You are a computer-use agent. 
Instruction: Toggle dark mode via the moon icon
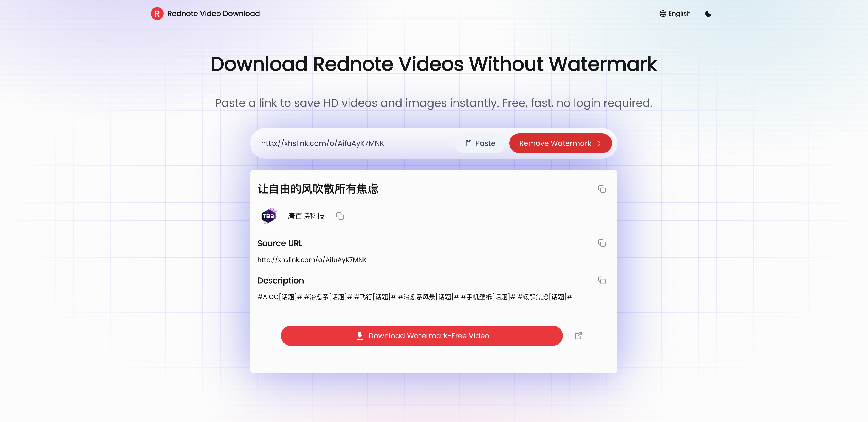[708, 14]
